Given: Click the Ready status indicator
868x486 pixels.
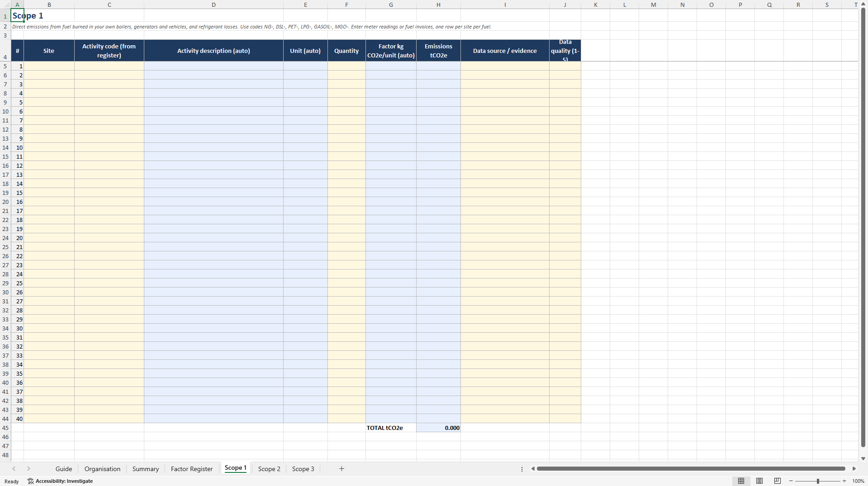Looking at the screenshot, I should point(12,481).
